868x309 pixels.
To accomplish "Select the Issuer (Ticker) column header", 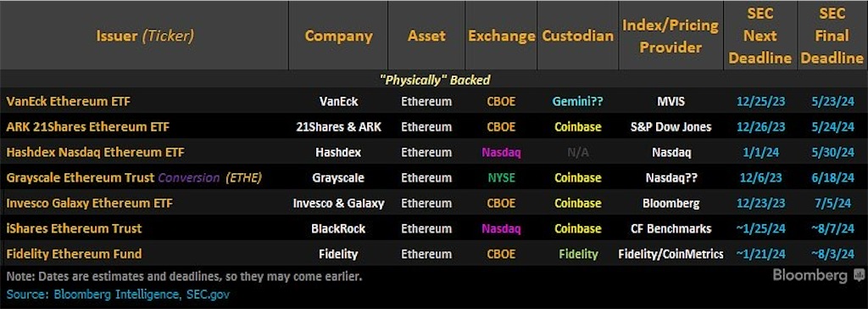I will coord(145,36).
